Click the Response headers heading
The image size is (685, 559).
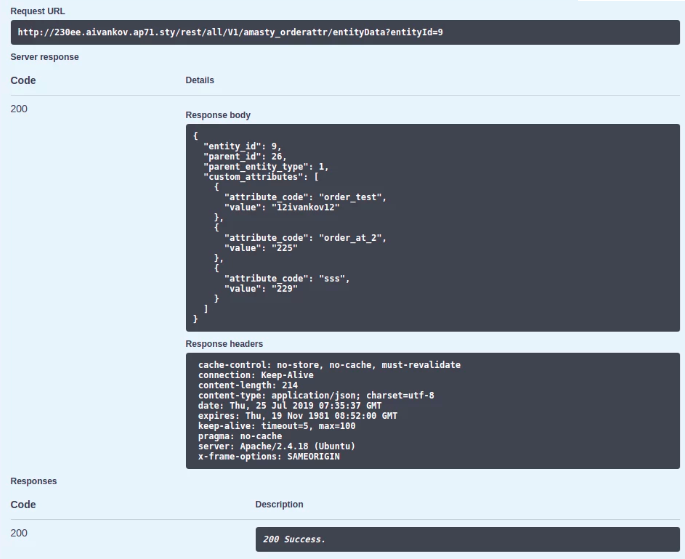[x=224, y=344]
